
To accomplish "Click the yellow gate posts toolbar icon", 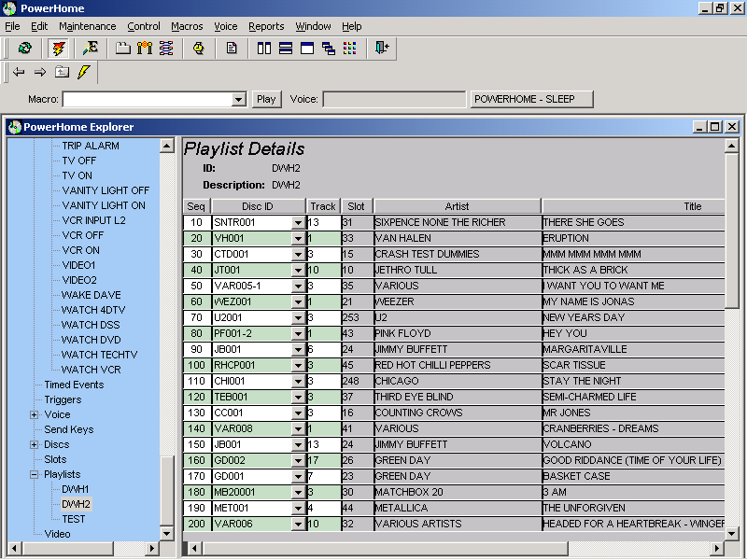I will (145, 49).
